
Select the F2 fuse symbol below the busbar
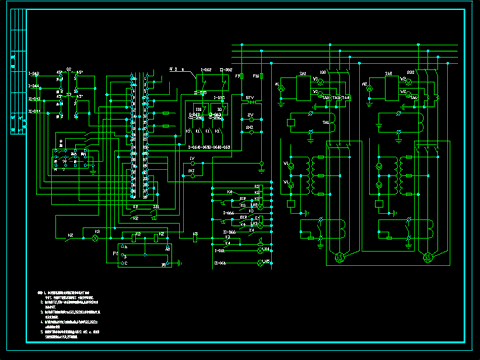pyautogui.click(x=262, y=76)
